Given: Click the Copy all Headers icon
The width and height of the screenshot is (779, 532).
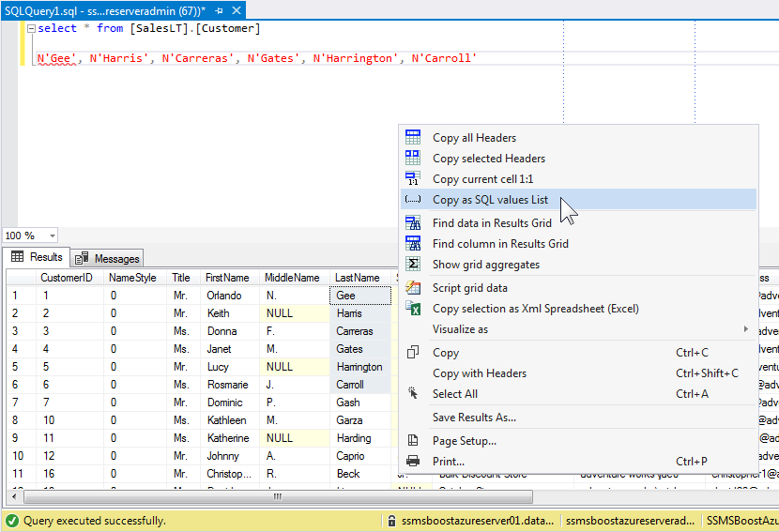Looking at the screenshot, I should [413, 137].
